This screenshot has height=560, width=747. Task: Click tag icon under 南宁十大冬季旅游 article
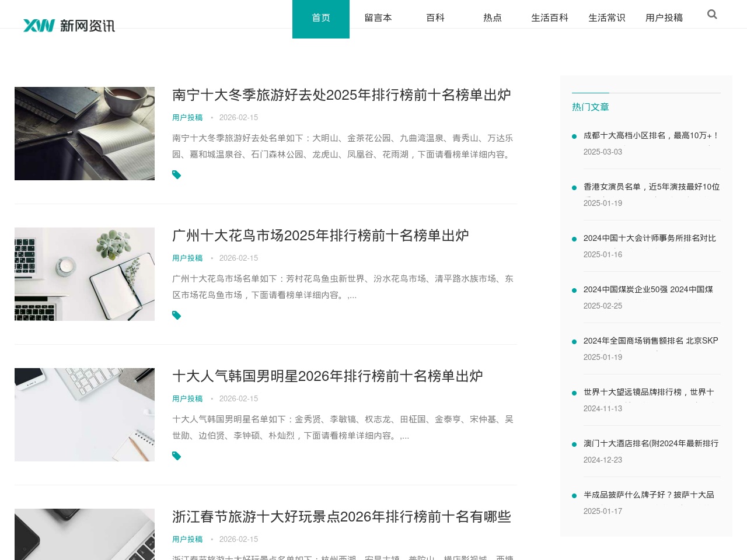pos(177,175)
